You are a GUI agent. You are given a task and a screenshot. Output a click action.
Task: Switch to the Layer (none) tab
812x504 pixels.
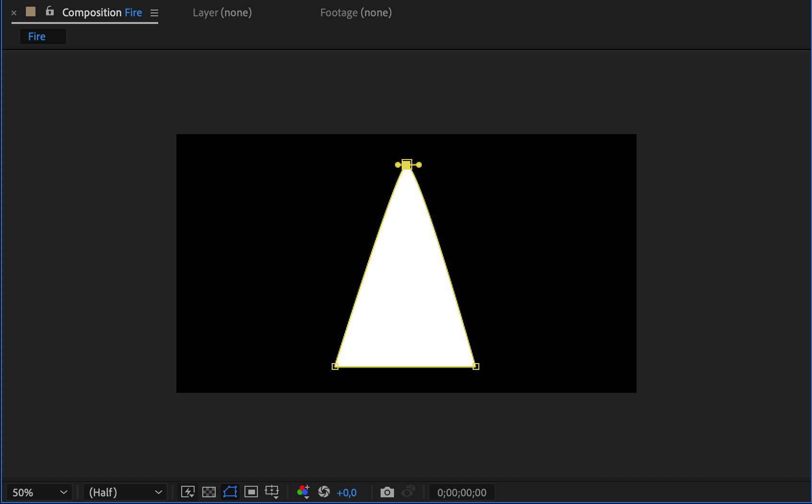point(222,12)
